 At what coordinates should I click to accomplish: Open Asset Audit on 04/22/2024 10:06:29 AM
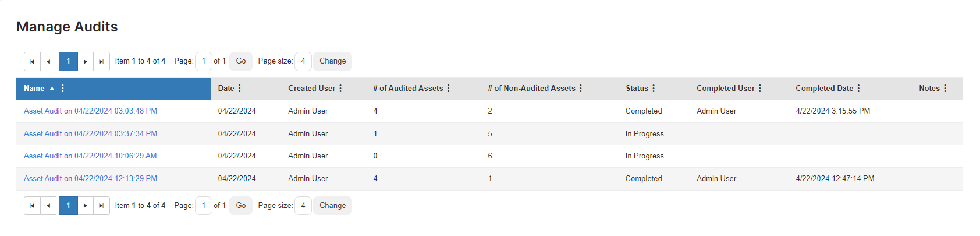(90, 156)
